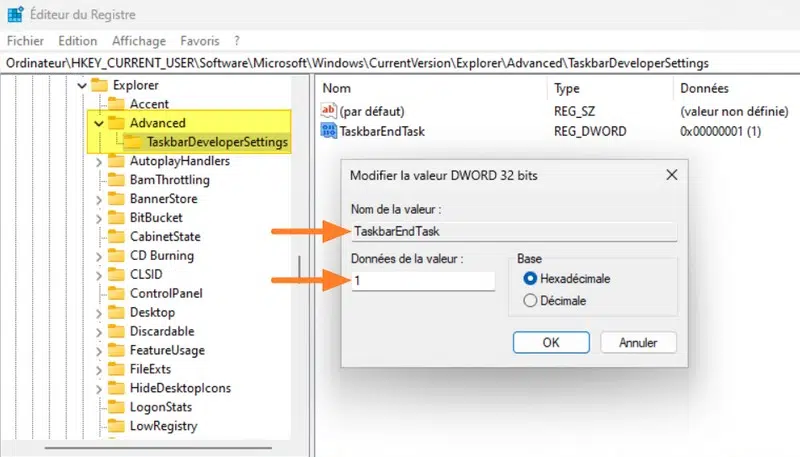Select the CabinetState folder icon

pos(116,236)
